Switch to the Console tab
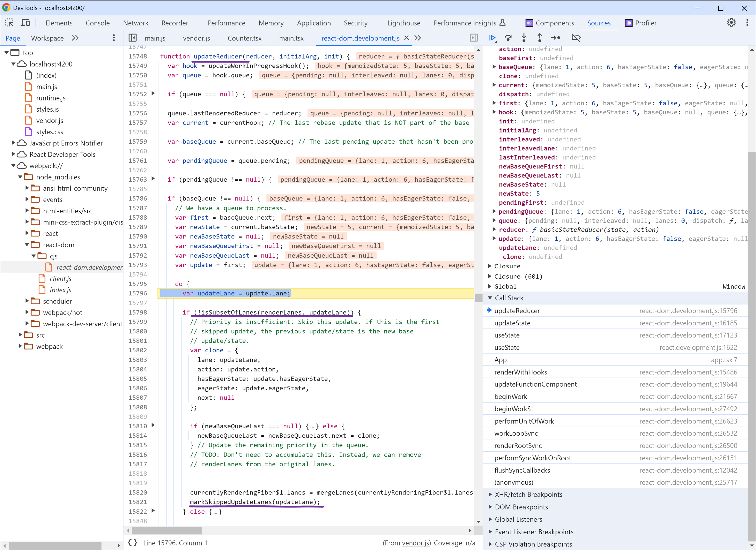This screenshot has height=550, width=756. pyautogui.click(x=97, y=23)
